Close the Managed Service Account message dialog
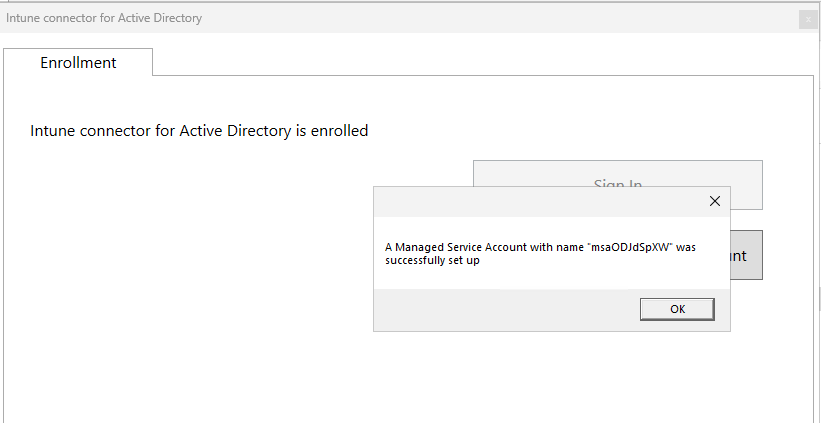Image resolution: width=821 pixels, height=423 pixels. click(x=714, y=201)
